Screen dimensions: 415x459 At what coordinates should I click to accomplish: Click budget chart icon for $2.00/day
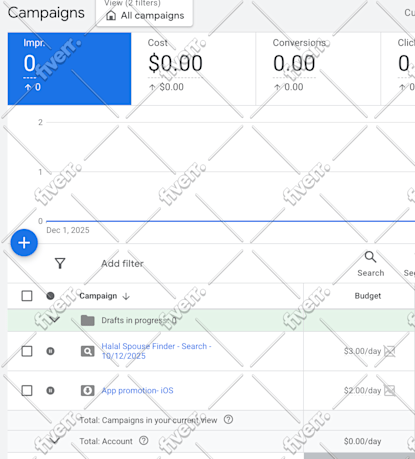pyautogui.click(x=389, y=390)
